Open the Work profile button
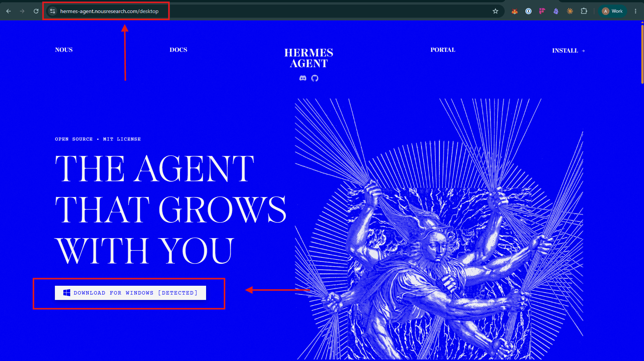 pyautogui.click(x=613, y=11)
